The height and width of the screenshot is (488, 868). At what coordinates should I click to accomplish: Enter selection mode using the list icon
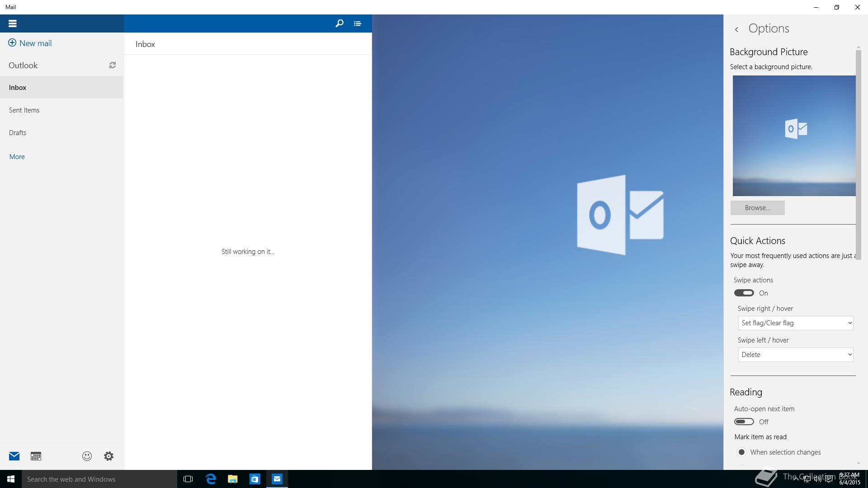click(x=358, y=23)
